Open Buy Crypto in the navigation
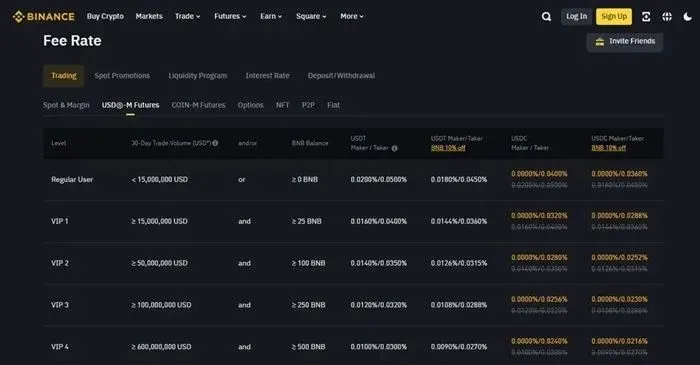700x365 pixels. (105, 17)
